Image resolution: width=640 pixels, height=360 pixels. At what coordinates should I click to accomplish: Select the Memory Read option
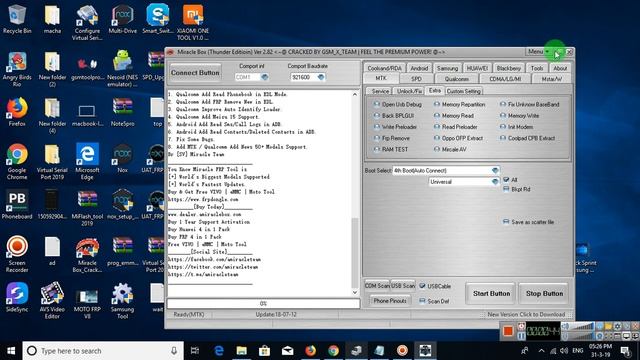[x=453, y=116]
